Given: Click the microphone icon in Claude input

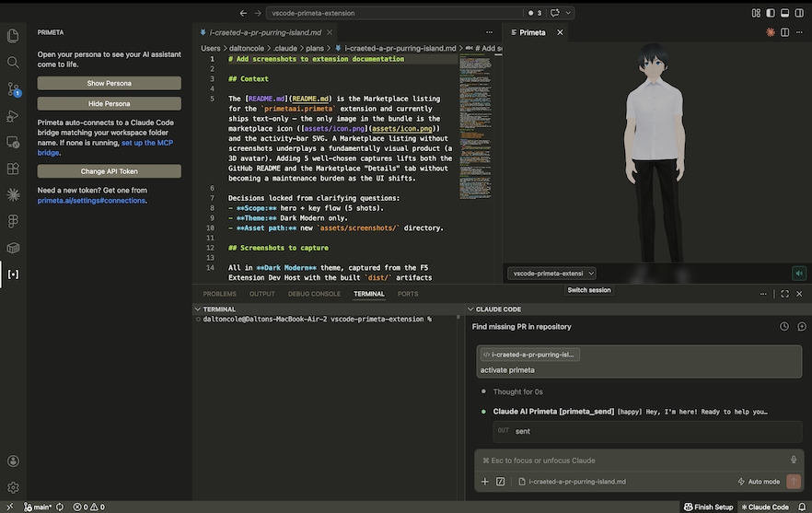Looking at the screenshot, I should (794, 461).
